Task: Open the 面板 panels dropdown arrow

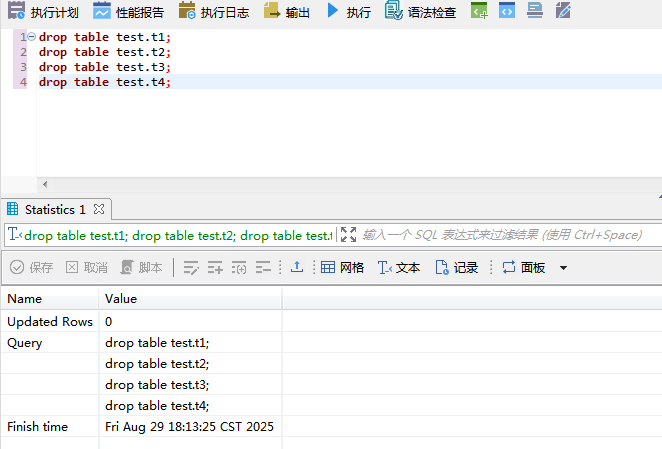Action: tap(563, 268)
